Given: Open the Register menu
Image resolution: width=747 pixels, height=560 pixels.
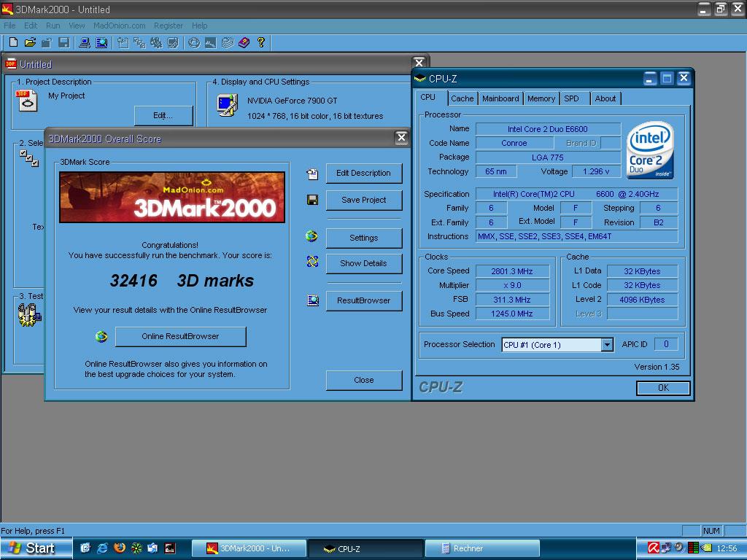Looking at the screenshot, I should tap(169, 26).
